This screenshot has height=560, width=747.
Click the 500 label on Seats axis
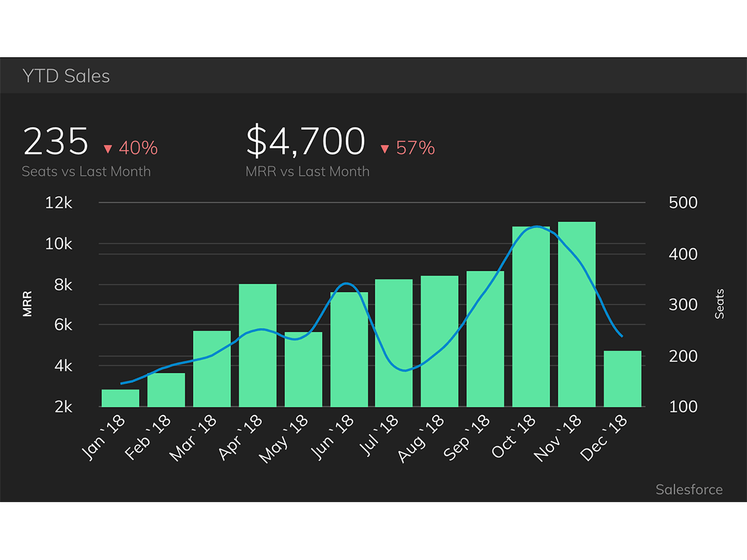tap(683, 203)
